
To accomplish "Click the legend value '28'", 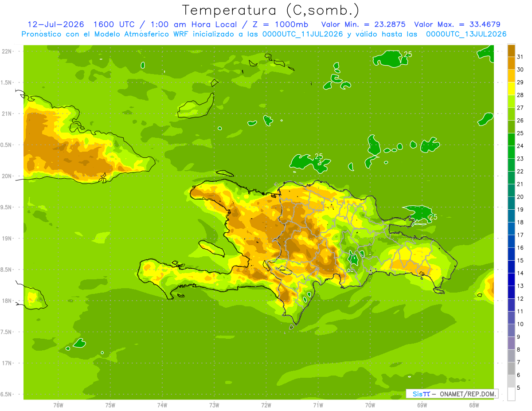I will coord(520,95).
